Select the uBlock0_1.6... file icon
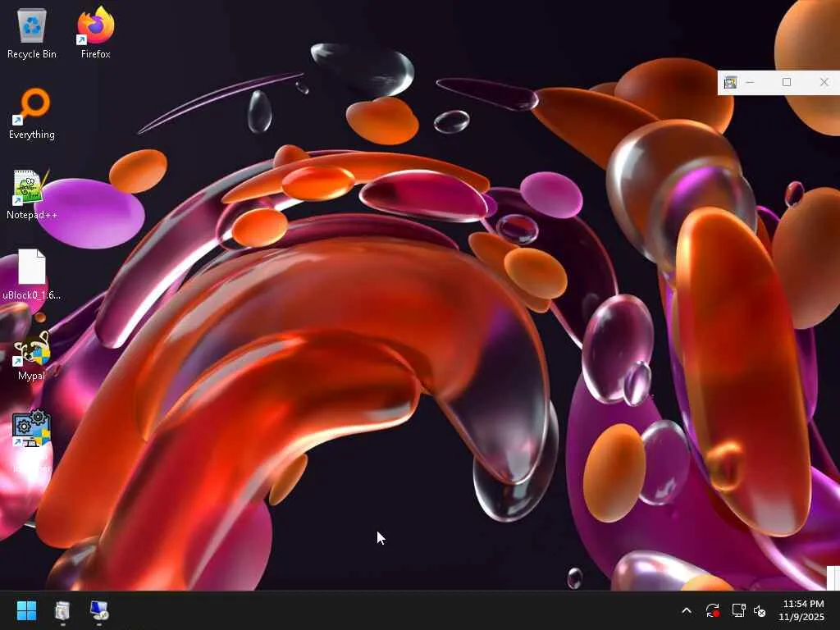This screenshot has width=840, height=630. point(32,274)
